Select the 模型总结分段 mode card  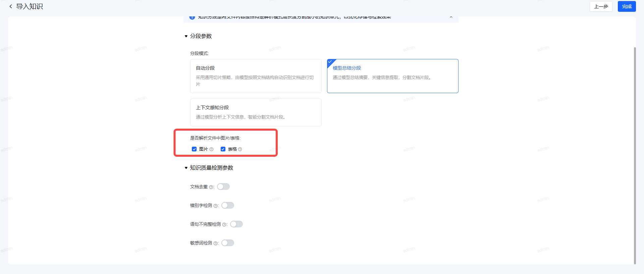click(393, 76)
